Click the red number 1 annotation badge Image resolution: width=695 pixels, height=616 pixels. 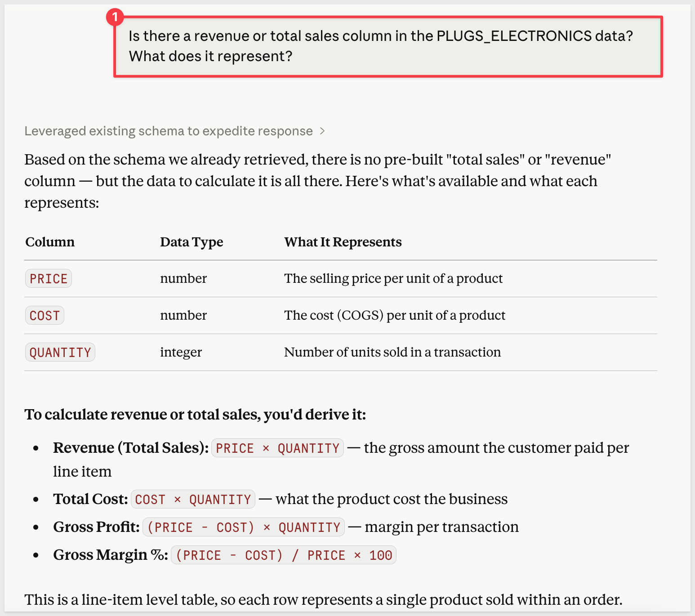point(115,17)
